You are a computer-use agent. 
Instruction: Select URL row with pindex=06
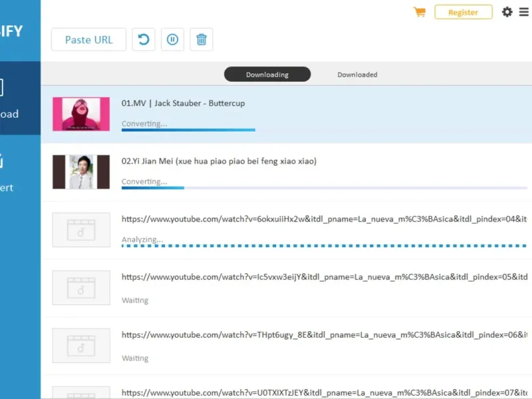coord(287,346)
